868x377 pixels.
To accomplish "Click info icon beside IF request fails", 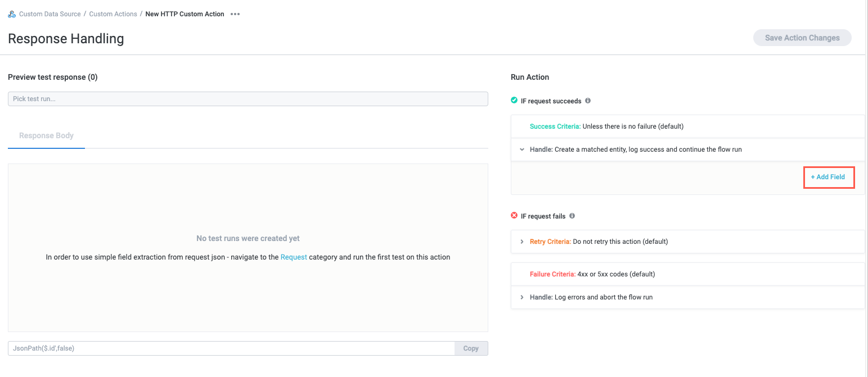I will tap(572, 216).
